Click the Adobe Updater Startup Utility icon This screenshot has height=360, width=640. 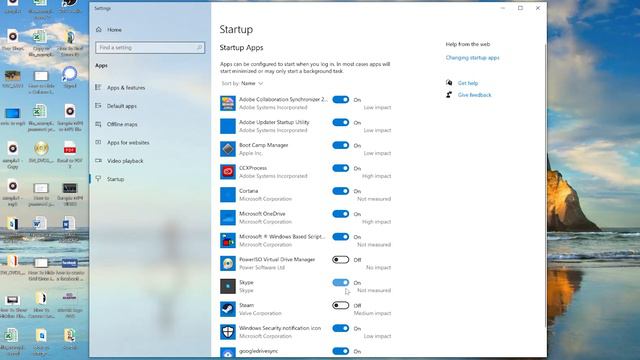tap(228, 126)
